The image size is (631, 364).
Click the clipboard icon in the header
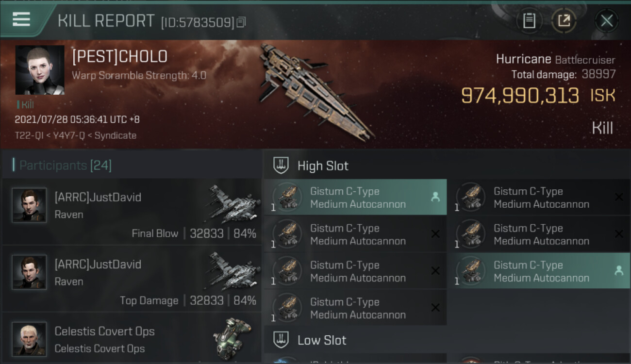529,21
